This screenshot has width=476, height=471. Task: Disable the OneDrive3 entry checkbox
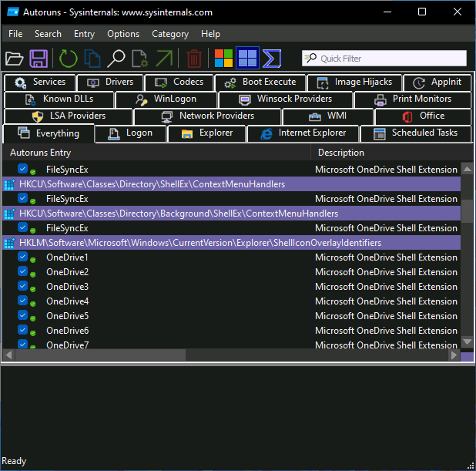coord(22,286)
